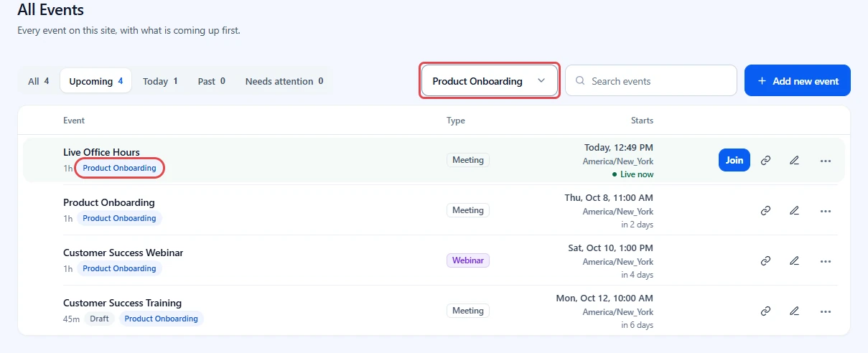The image size is (868, 353).
Task: Copy link for Product Onboarding event
Action: point(765,211)
